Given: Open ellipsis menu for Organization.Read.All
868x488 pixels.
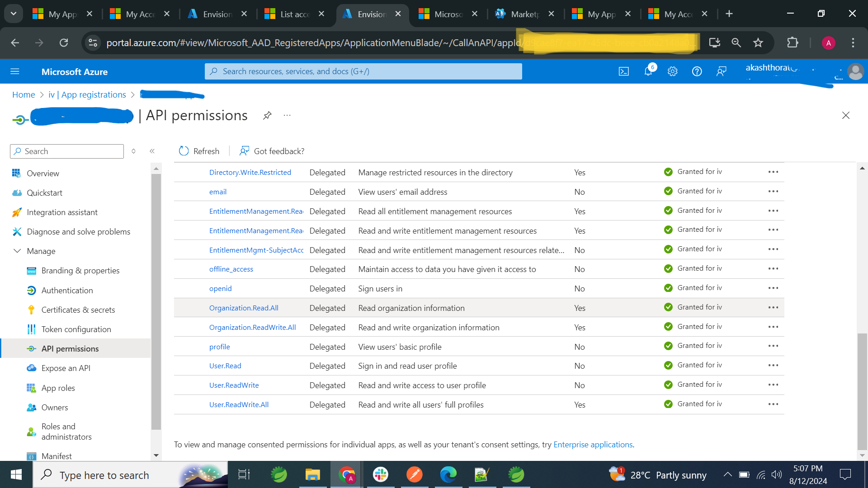Looking at the screenshot, I should [x=773, y=308].
